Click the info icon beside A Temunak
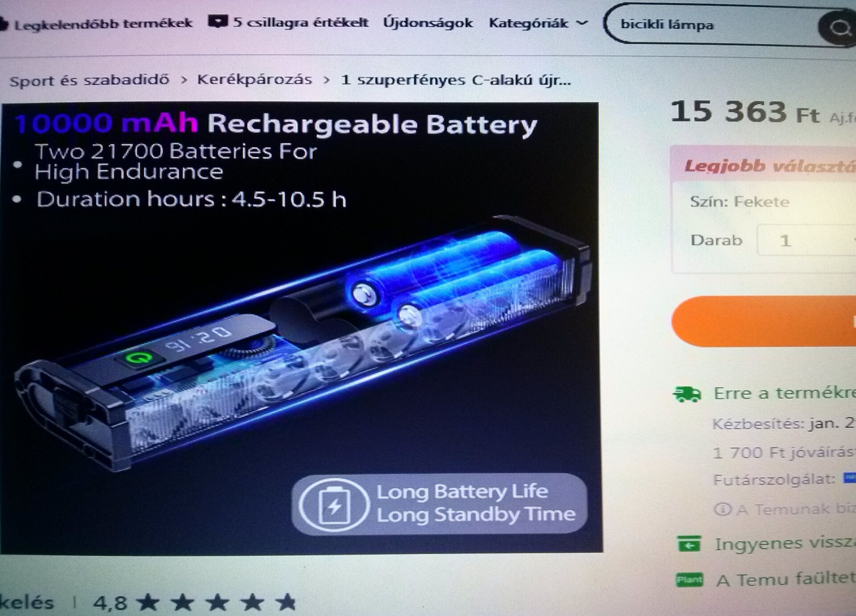 click(722, 509)
